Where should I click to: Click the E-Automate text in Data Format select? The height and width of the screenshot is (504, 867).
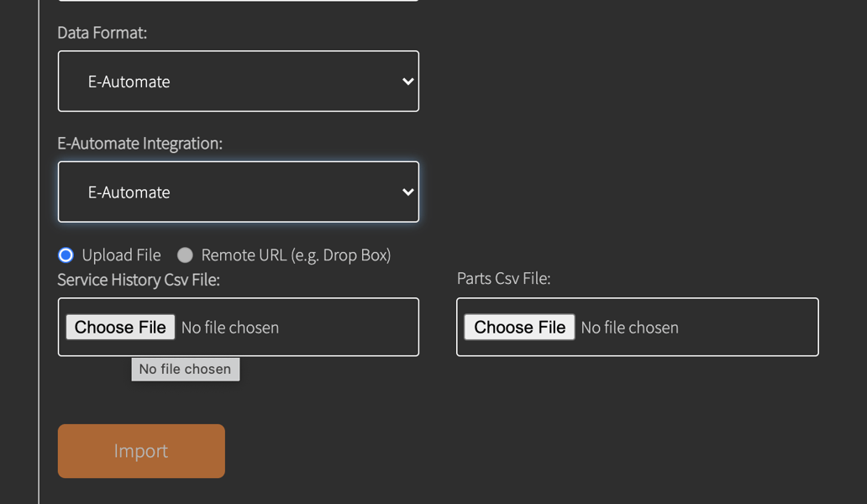tap(129, 81)
